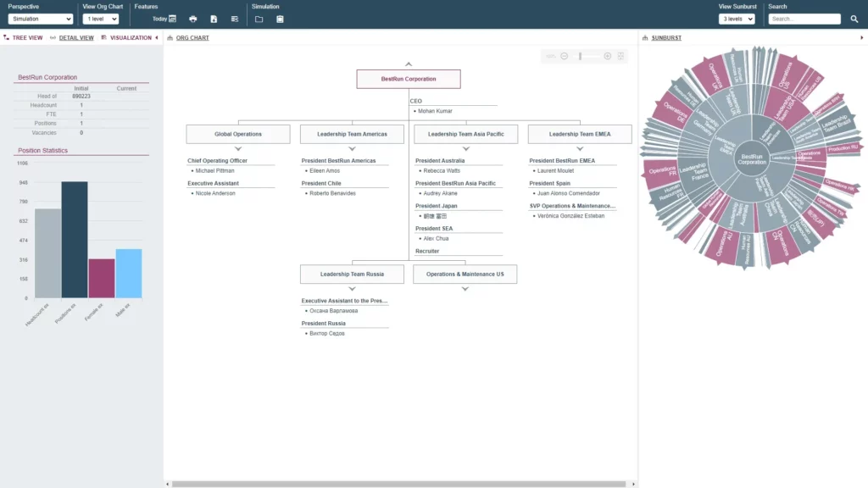The image size is (868, 488).
Task: Click the Org Chart header icon
Action: pyautogui.click(x=170, y=37)
